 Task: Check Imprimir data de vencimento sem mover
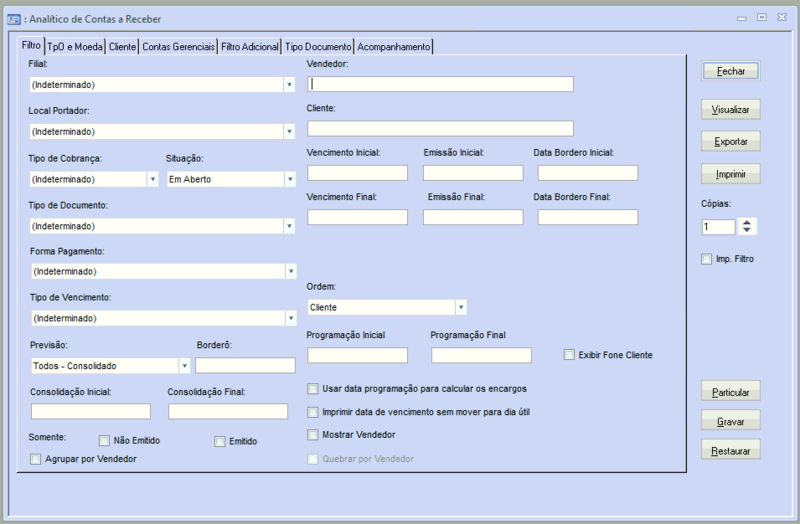coord(312,412)
